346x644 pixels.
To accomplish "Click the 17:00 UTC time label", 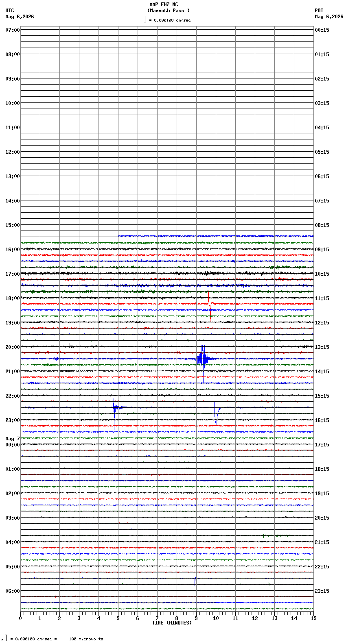I will 13,274.
